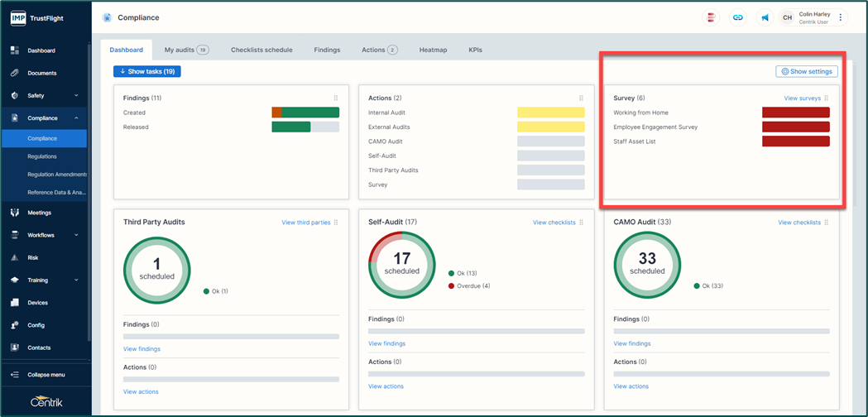Expand the Training menu section

click(76, 280)
